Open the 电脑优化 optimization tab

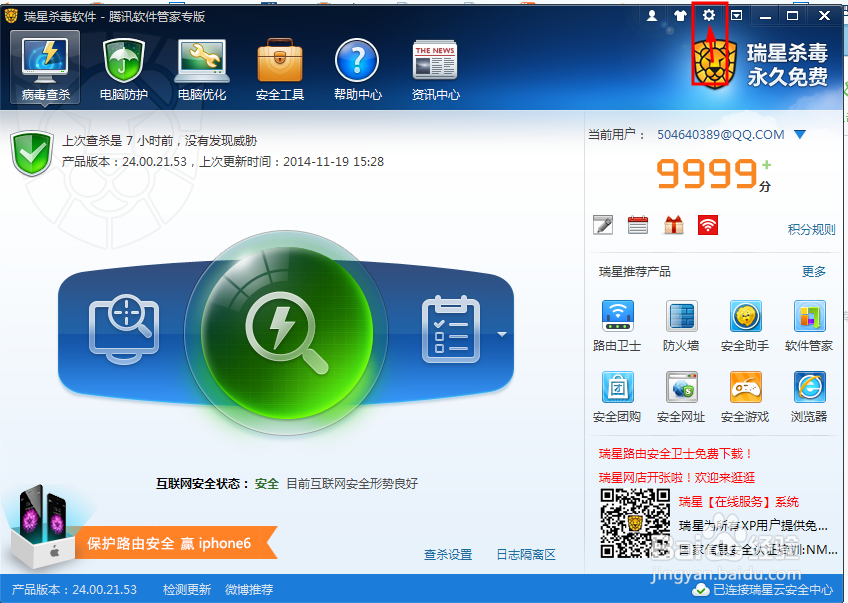click(202, 69)
